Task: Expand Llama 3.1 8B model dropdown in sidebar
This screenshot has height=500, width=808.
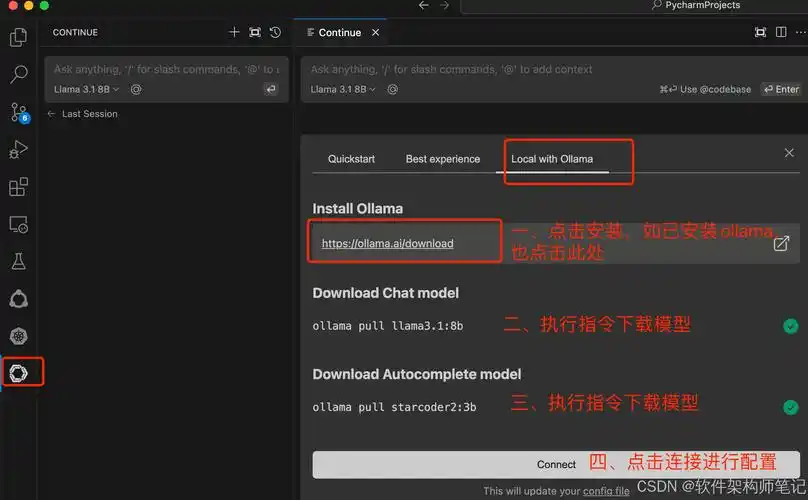Action: point(86,89)
